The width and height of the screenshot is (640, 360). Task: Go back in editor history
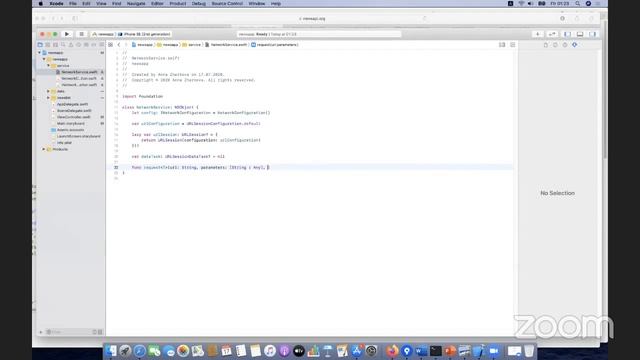click(119, 45)
